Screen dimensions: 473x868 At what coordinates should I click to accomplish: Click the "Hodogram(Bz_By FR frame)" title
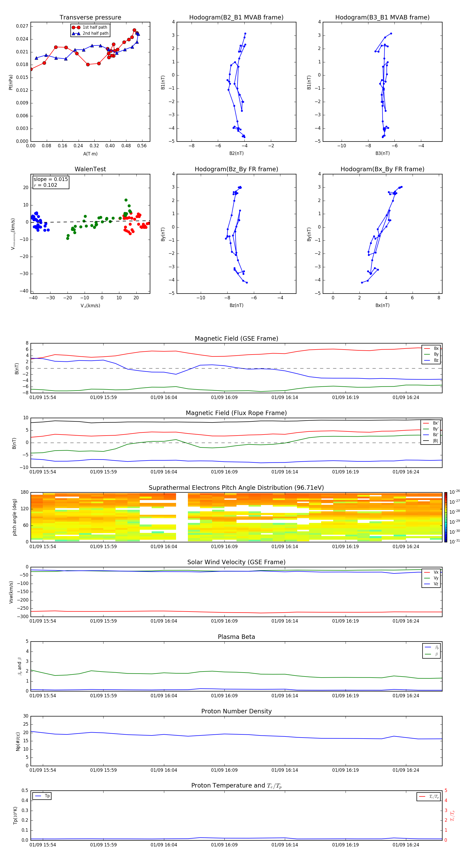click(236, 169)
